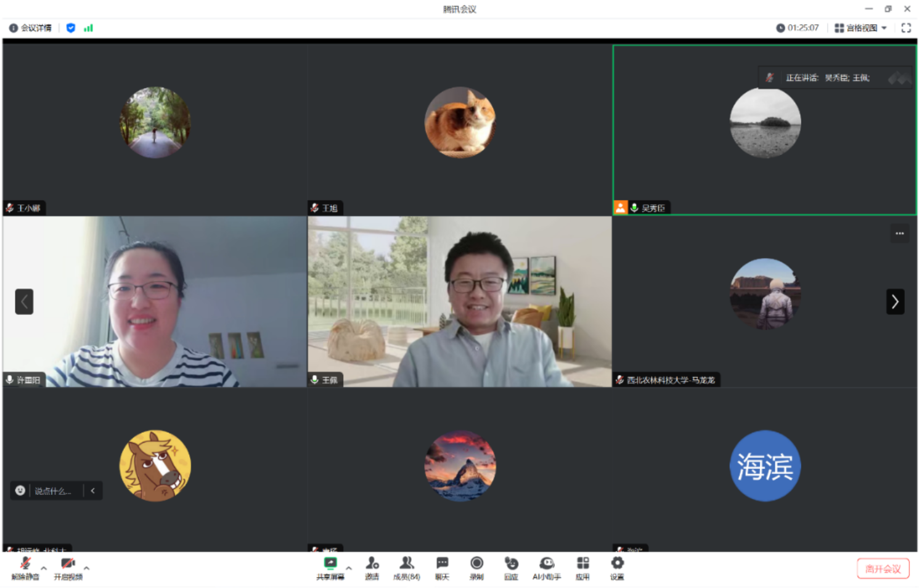
Task: Click the blue security shield icon
Action: [71, 28]
